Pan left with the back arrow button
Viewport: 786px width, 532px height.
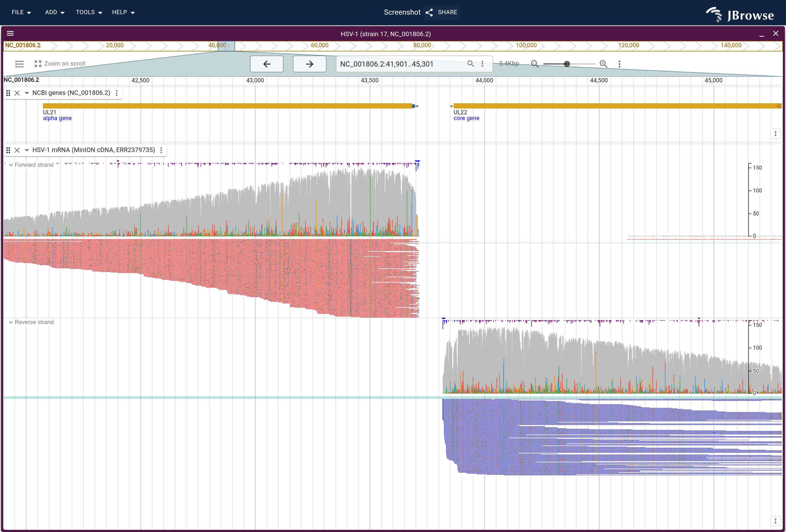click(x=266, y=64)
